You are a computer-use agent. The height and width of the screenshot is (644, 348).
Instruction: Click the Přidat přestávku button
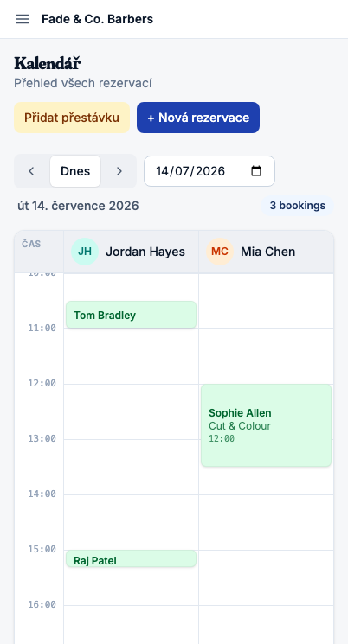click(x=72, y=118)
